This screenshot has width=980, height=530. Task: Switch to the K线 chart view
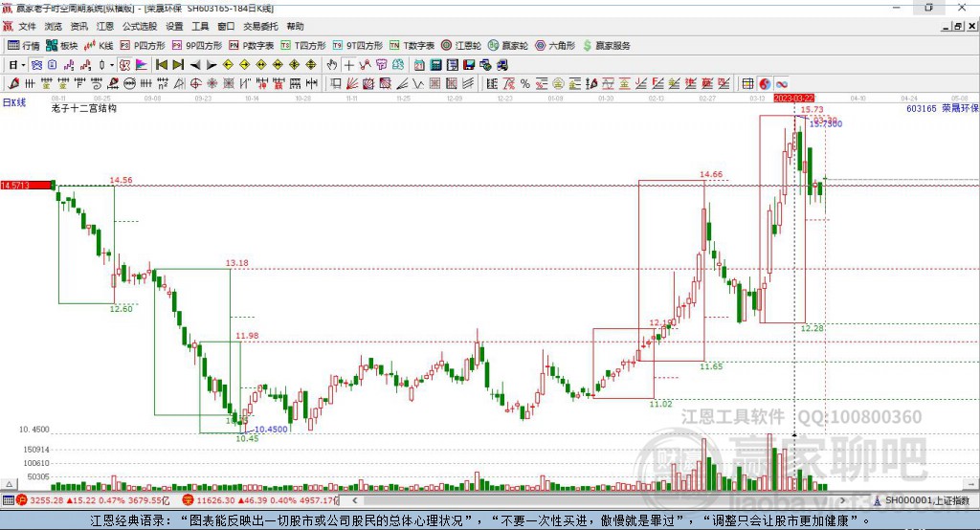click(x=99, y=46)
